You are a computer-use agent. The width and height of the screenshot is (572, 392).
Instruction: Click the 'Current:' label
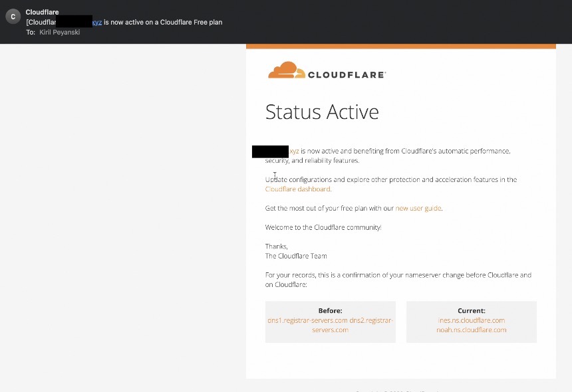point(472,311)
